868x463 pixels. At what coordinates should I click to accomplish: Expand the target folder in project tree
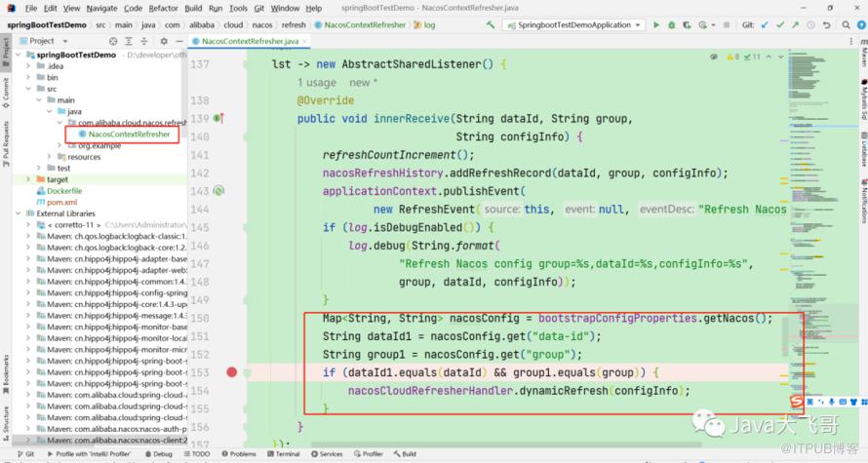click(x=29, y=179)
